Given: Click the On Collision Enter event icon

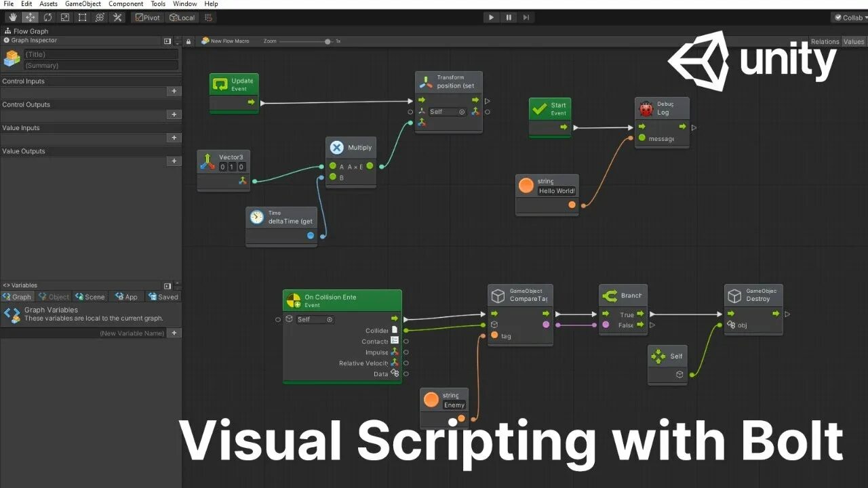Looking at the screenshot, I should 293,301.
